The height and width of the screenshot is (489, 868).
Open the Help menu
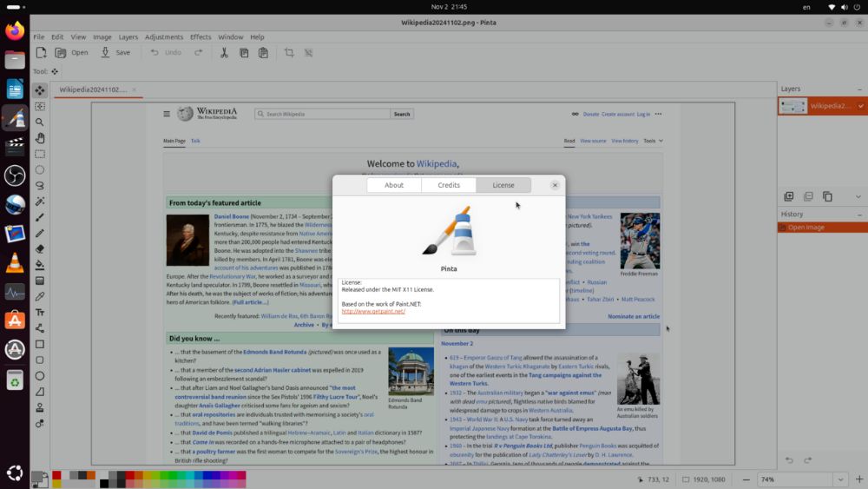point(257,37)
